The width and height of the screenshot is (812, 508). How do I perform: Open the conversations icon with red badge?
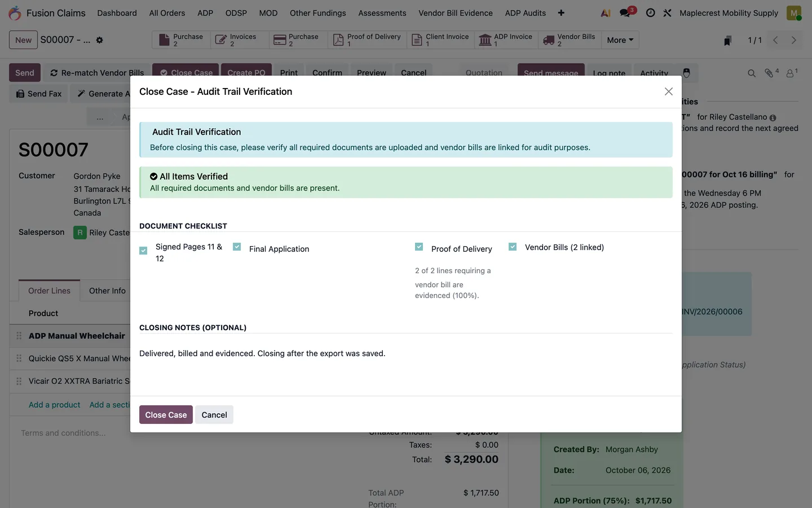625,13
